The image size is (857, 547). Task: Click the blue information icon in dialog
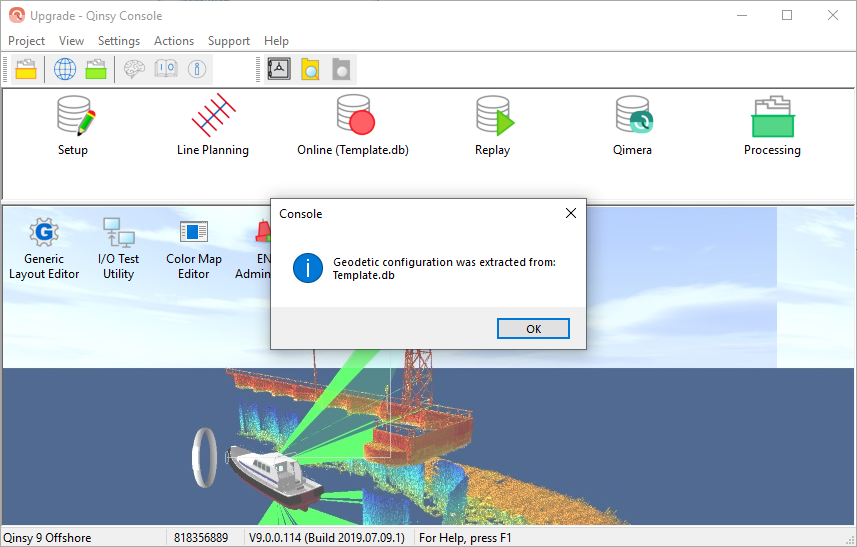pyautogui.click(x=308, y=268)
